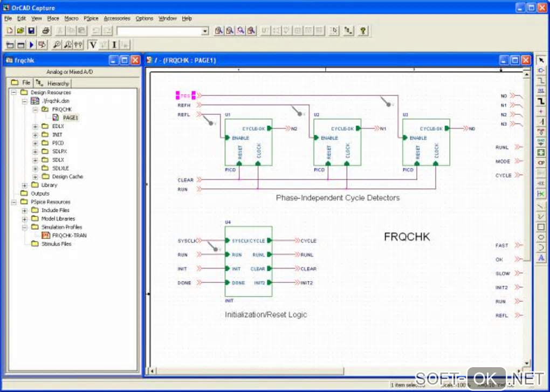Screen dimensions: 550x392
Task: Click the schematic horizontal scrollbar thumb
Action: point(250,370)
